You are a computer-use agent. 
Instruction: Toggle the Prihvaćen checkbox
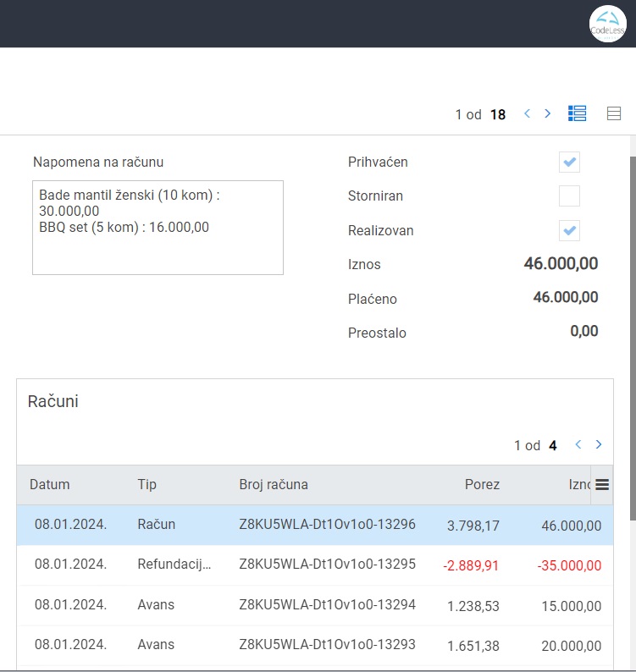click(569, 162)
